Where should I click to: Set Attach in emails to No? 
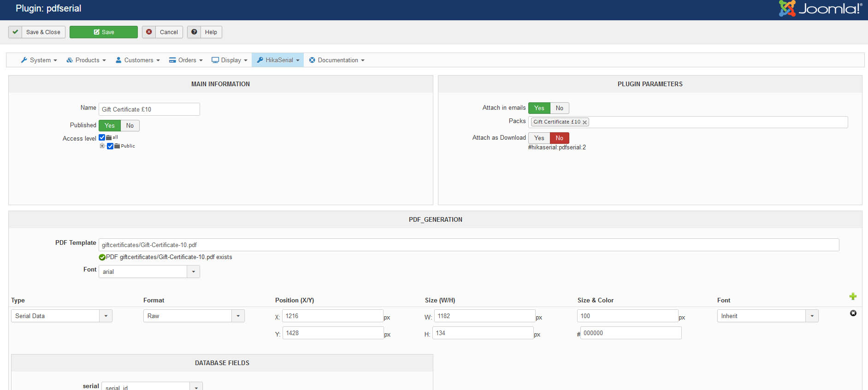click(560, 108)
